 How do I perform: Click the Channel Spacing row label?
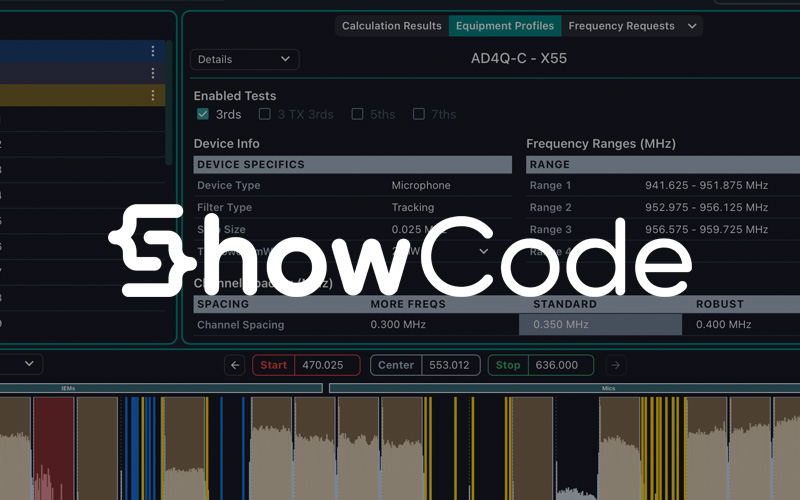pos(240,324)
